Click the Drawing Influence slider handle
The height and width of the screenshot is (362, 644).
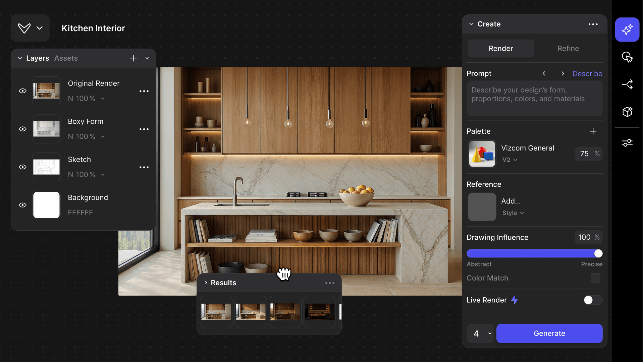click(598, 253)
